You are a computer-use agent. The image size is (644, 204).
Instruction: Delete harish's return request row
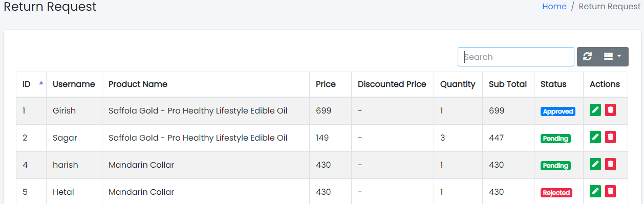[610, 164]
